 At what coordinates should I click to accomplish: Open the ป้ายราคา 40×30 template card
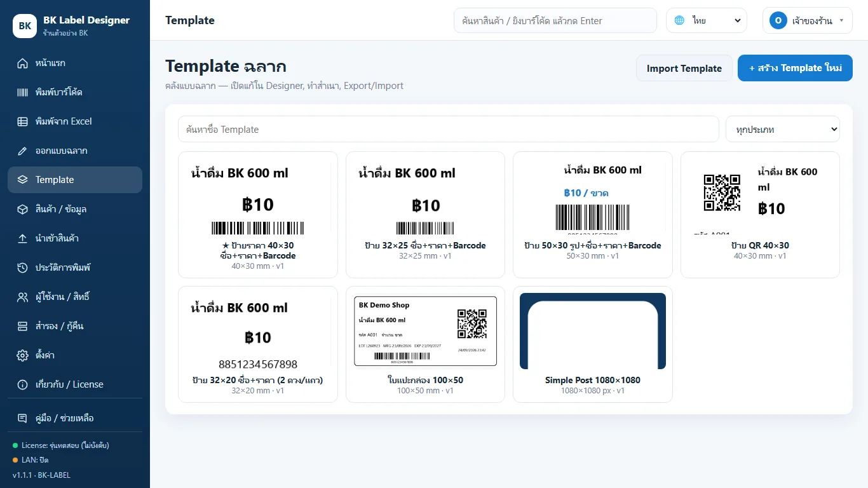tap(258, 215)
